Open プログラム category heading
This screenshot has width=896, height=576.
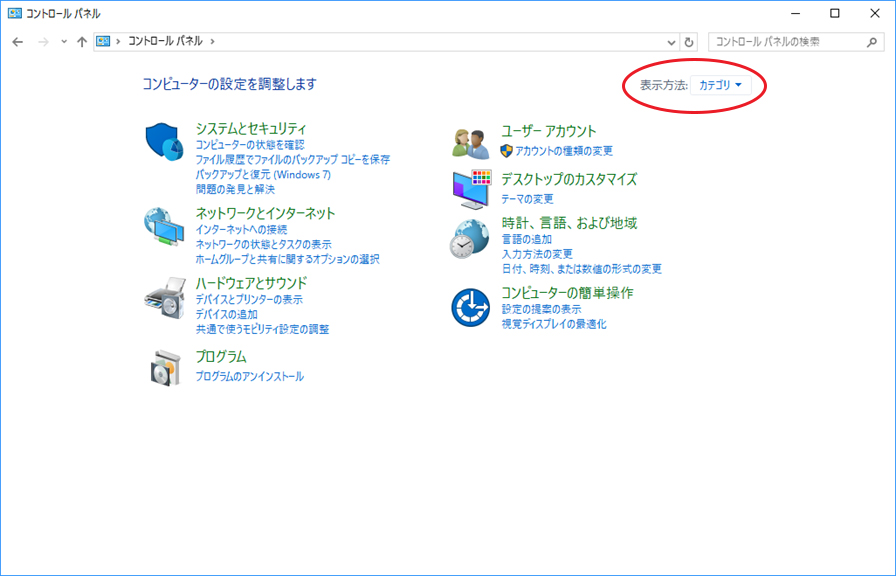[221, 357]
